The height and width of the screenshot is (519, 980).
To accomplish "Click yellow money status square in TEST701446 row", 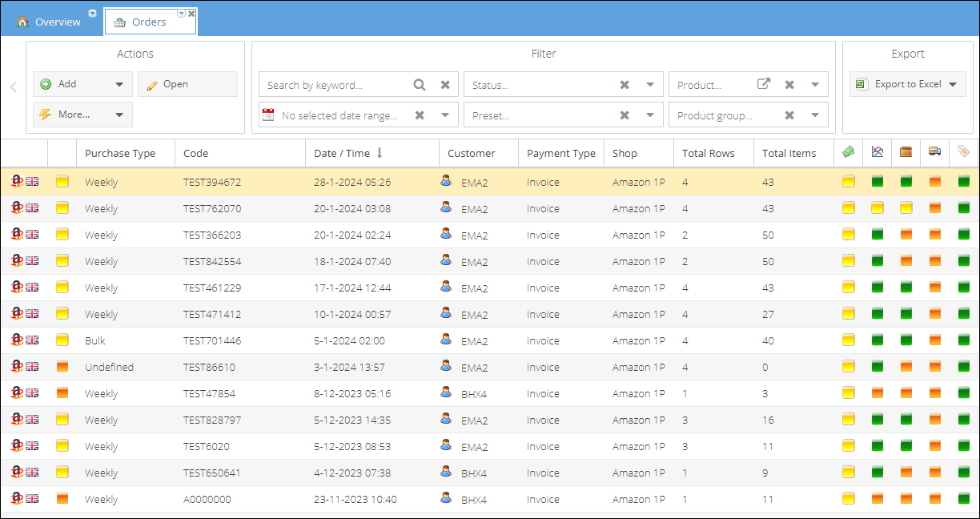I will 849,340.
